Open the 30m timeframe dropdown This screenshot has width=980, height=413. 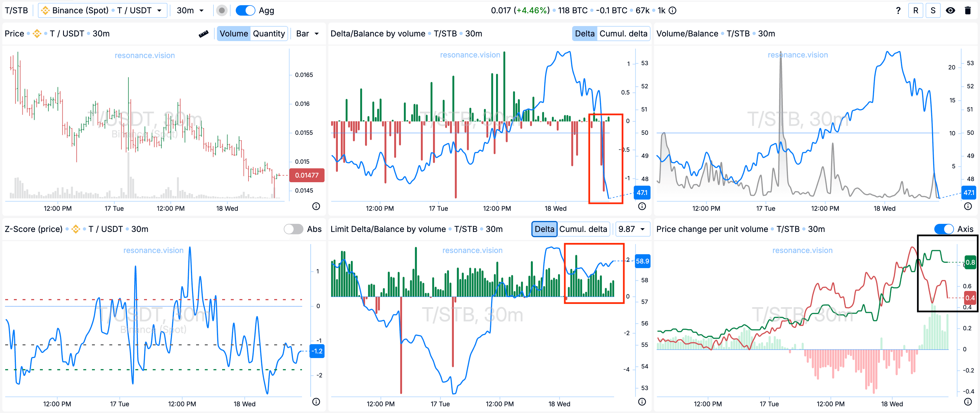[190, 11]
